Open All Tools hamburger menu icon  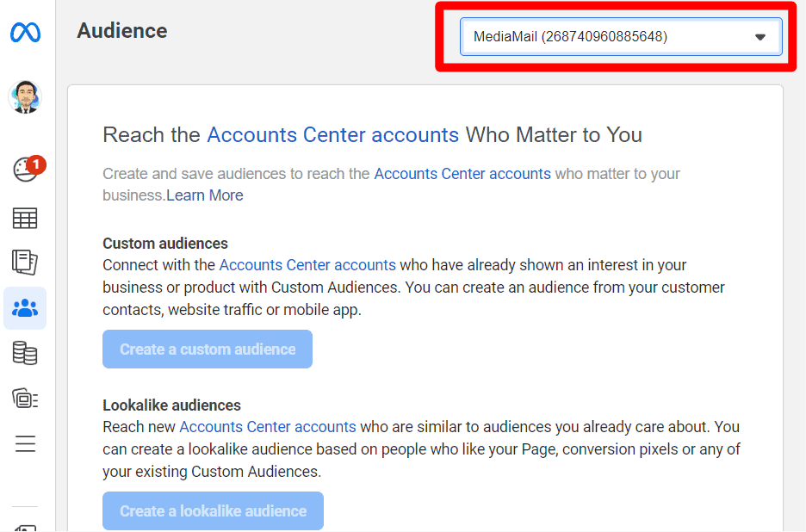[25, 443]
